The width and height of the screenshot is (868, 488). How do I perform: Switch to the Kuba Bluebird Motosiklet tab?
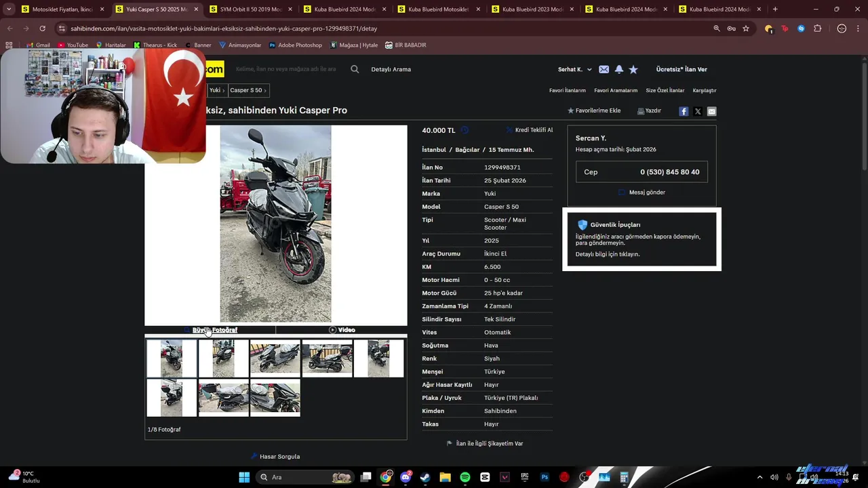pos(438,9)
